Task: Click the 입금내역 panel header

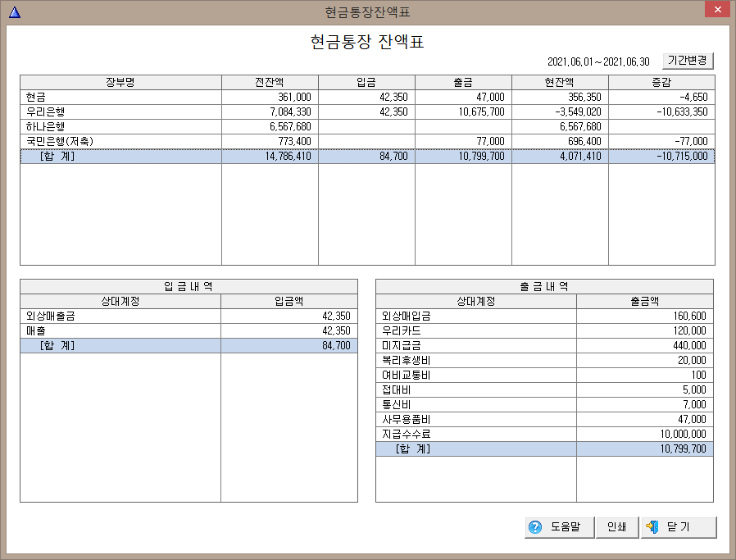Action: point(189,286)
